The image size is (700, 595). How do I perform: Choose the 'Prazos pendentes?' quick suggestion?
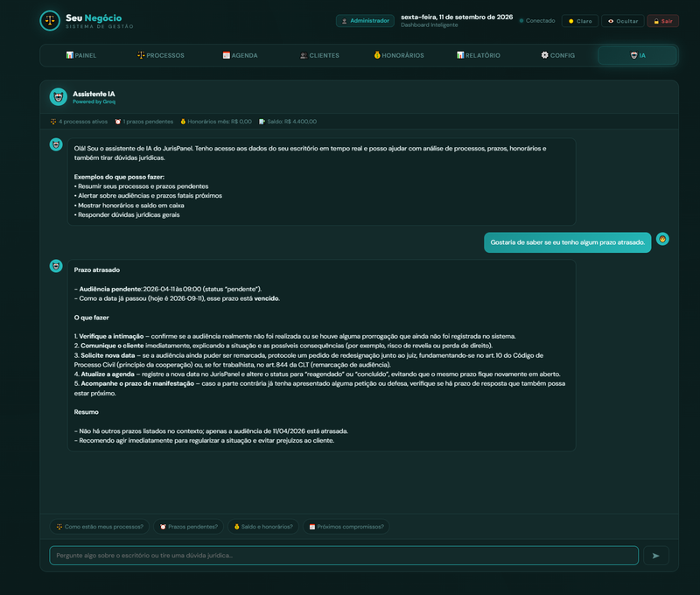tap(188, 527)
